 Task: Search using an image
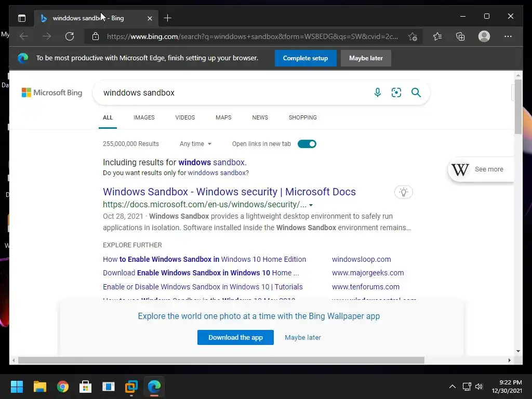(x=396, y=92)
